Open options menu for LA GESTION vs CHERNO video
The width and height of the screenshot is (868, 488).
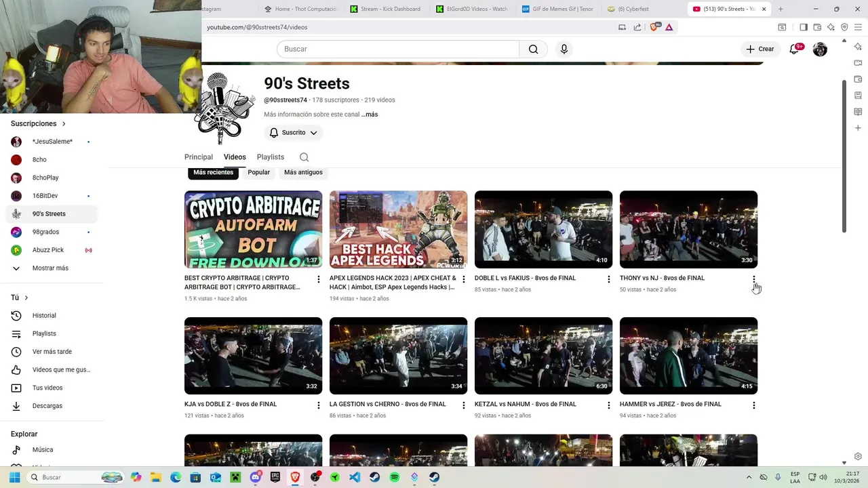[463, 405]
